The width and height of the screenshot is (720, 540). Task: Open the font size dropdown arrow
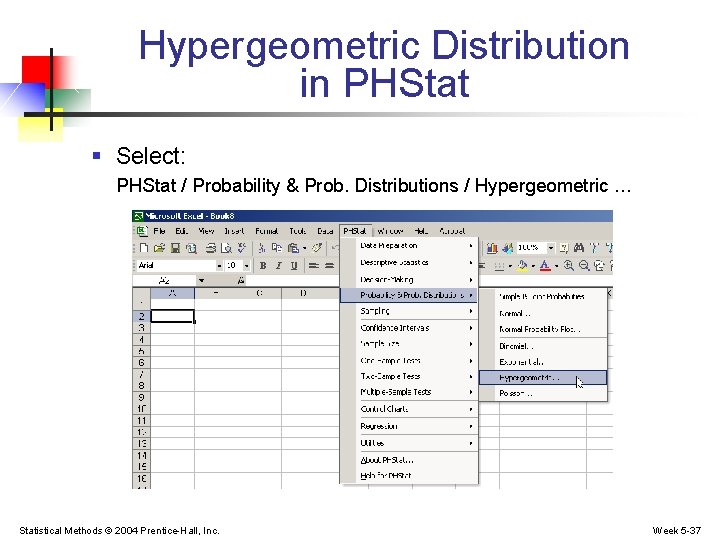pos(247,265)
